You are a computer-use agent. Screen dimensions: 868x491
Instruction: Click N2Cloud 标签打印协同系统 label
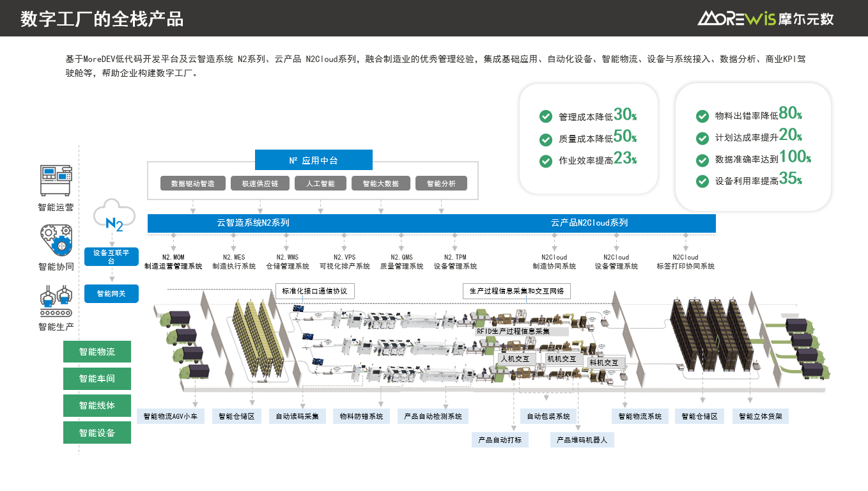pos(685,261)
